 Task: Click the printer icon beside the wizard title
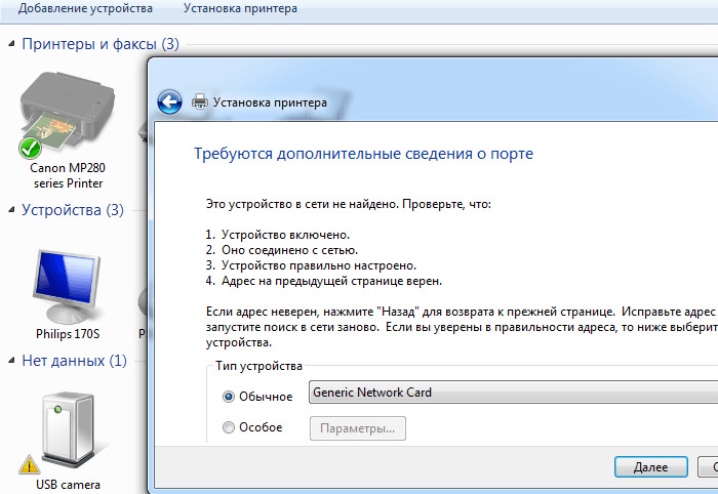[x=200, y=102]
